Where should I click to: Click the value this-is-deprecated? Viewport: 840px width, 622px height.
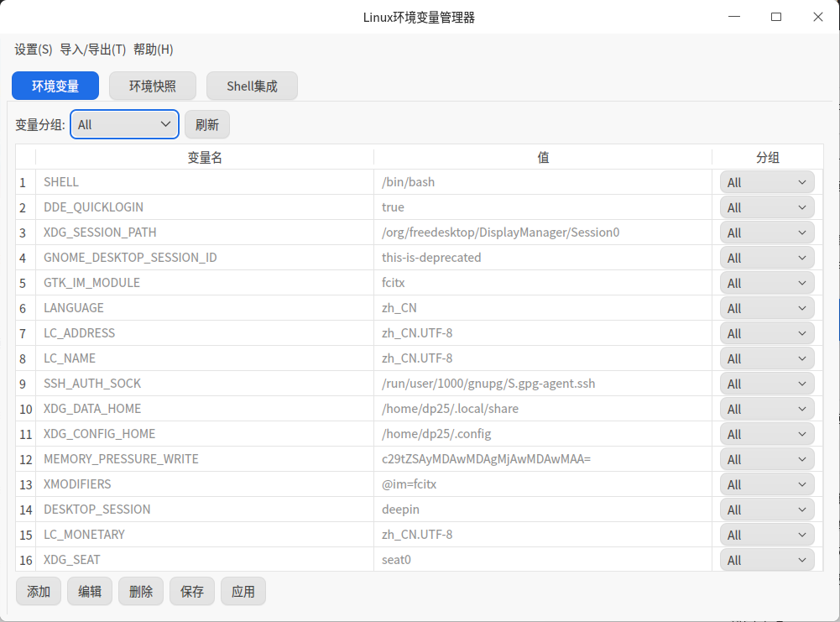[431, 258]
